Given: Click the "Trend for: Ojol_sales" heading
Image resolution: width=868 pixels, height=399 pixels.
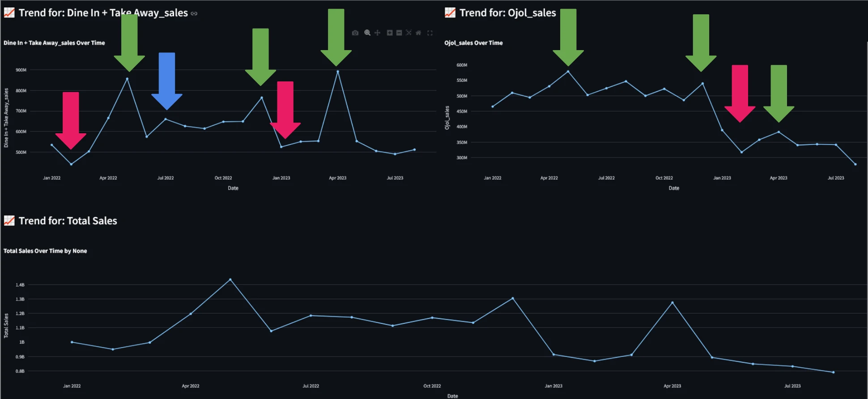Looking at the screenshot, I should pos(507,13).
